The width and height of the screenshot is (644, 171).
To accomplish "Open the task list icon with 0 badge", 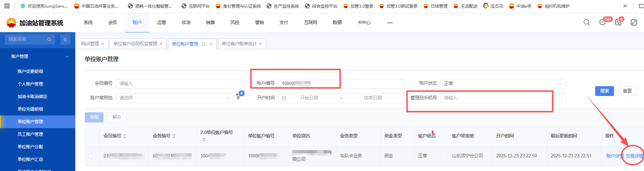I will [x=618, y=22].
